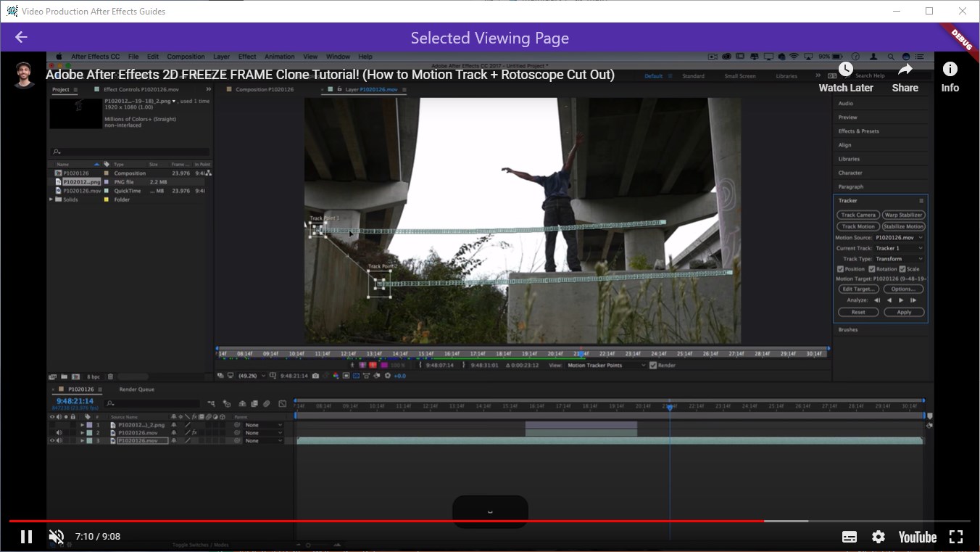Open the Effect menu
The image size is (980, 552).
click(247, 57)
